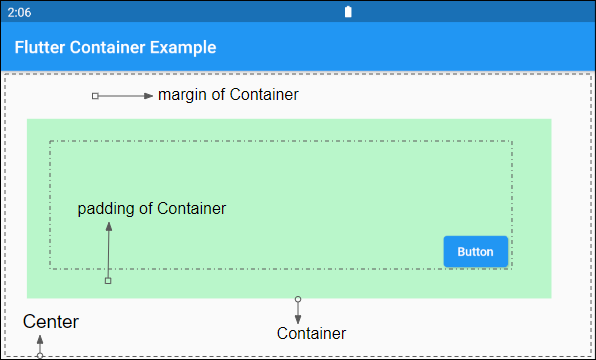Click the circle marker below Center arrow
Viewport: 596px width, 360px height.
tap(40, 356)
